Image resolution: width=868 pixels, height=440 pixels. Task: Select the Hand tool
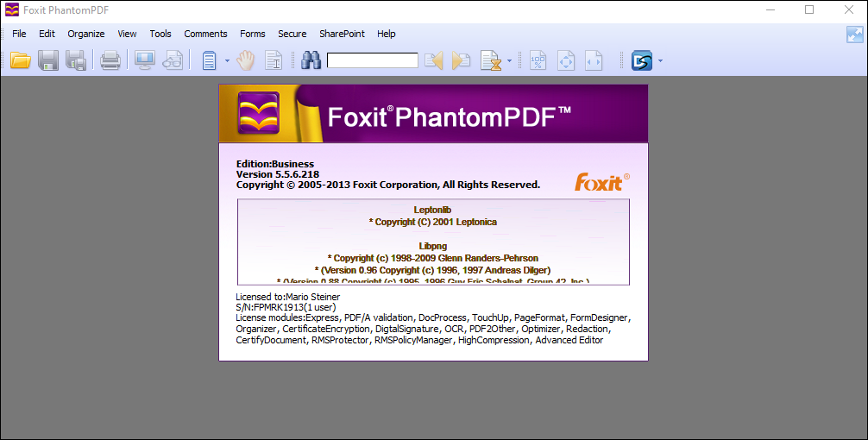[x=246, y=60]
